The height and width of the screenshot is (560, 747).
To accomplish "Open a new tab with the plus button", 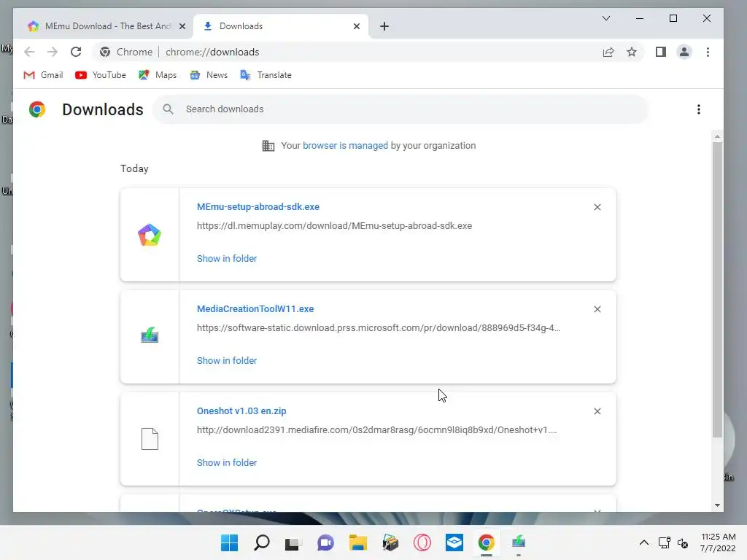I will (x=384, y=26).
